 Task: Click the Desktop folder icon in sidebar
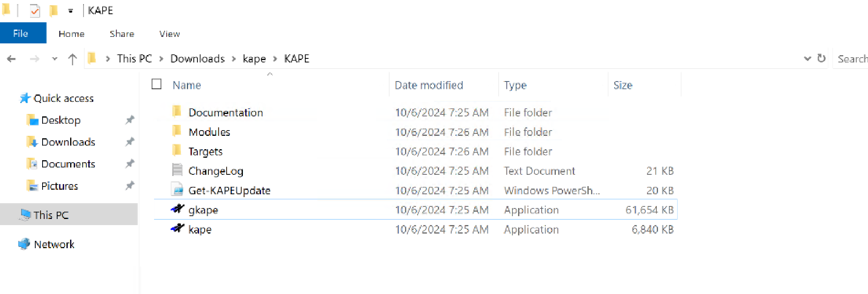click(x=32, y=120)
